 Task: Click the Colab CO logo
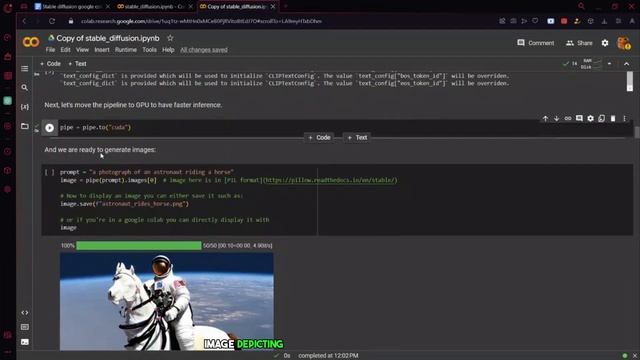coord(31,42)
